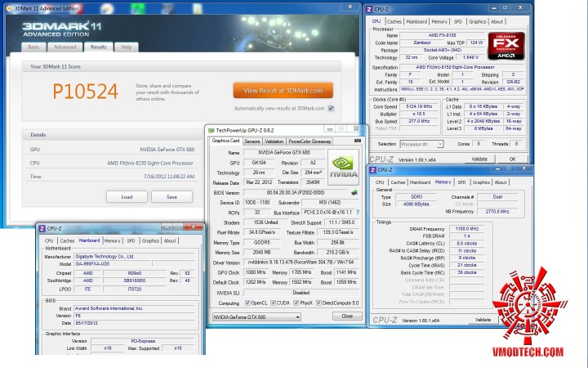
Task: Open the Results tab in 3DMark
Action: tap(98, 47)
